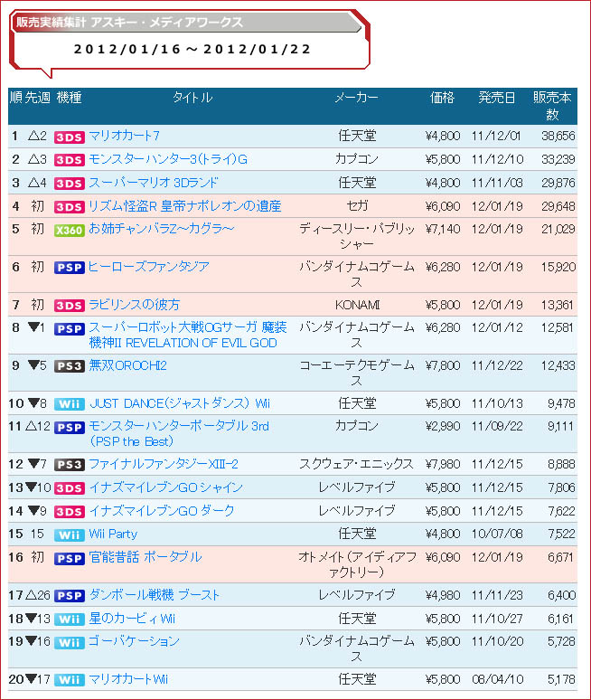The height and width of the screenshot is (700, 591).
Task: Click the date range 2012/01/16～2012/01/22
Action: point(192,49)
